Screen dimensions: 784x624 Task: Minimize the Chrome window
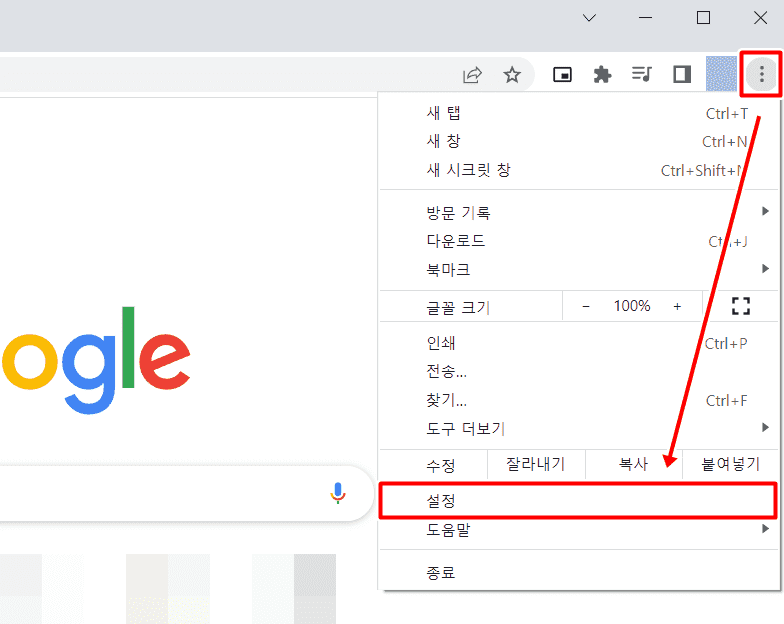point(646,18)
